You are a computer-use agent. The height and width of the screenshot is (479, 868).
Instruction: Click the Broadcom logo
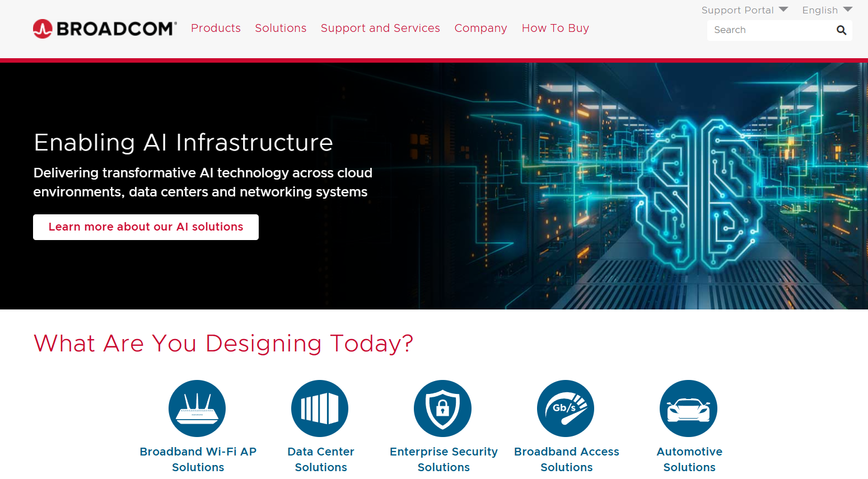coord(105,29)
